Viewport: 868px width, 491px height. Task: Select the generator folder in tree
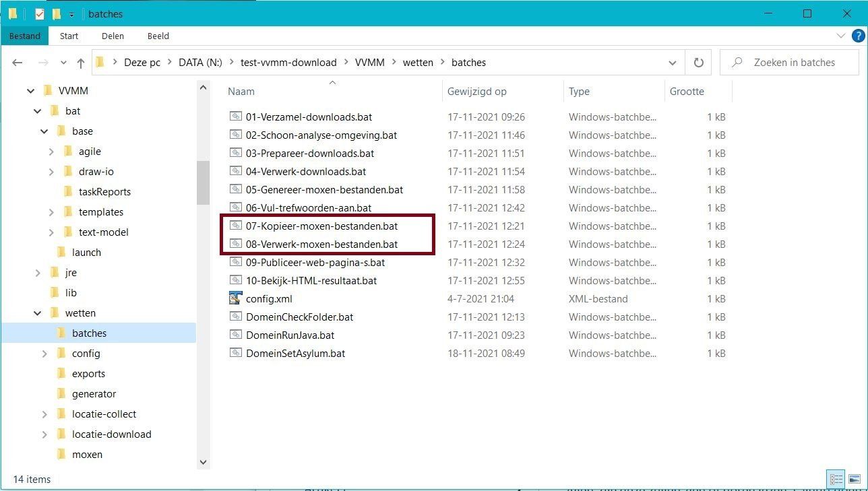[x=94, y=394]
